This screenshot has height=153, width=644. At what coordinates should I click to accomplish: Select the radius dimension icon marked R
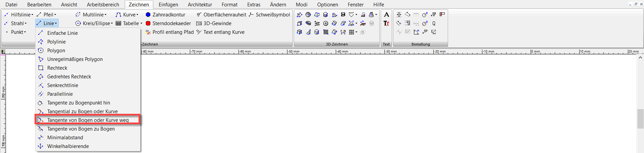(425, 14)
